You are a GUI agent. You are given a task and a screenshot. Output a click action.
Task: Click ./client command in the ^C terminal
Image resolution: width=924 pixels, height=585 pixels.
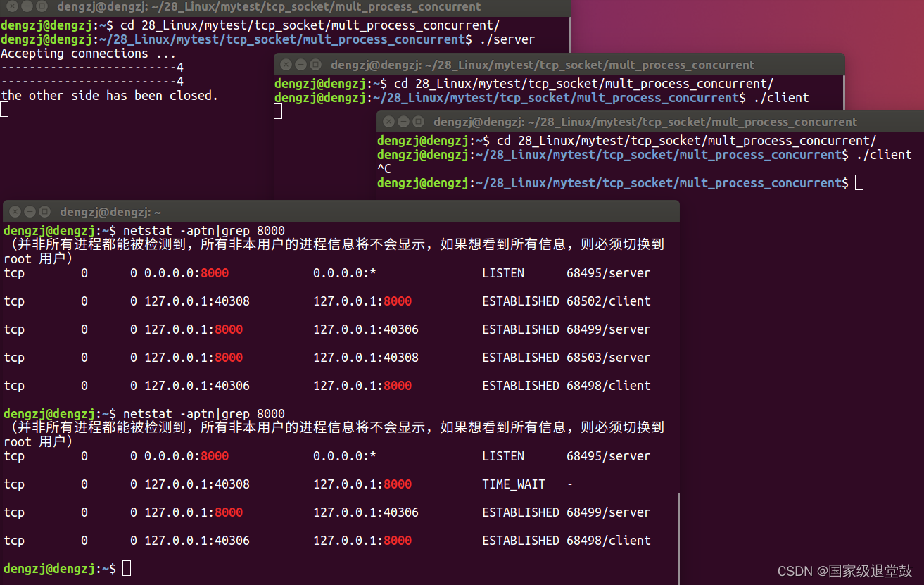[884, 155]
